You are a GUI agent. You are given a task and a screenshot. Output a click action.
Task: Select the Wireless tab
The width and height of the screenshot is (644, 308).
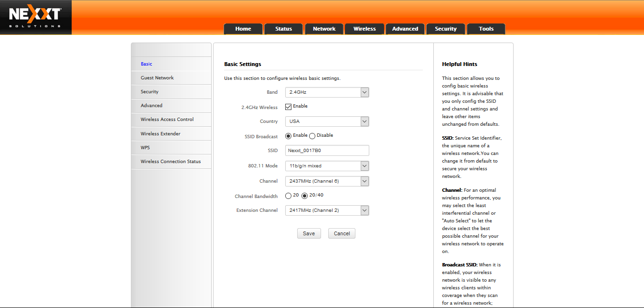tap(365, 29)
